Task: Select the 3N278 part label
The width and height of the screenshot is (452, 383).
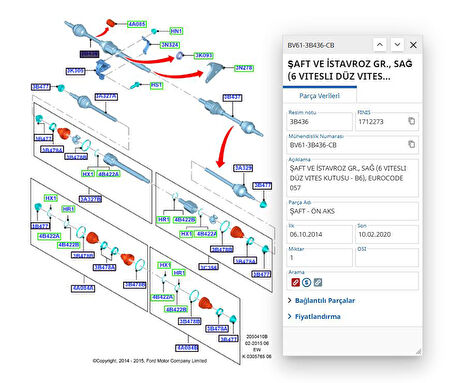Action: click(244, 68)
